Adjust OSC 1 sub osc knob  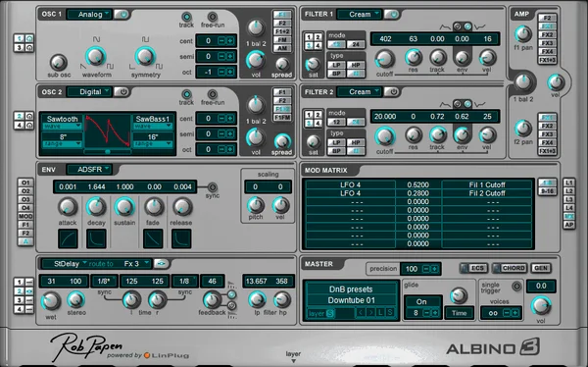tap(59, 62)
